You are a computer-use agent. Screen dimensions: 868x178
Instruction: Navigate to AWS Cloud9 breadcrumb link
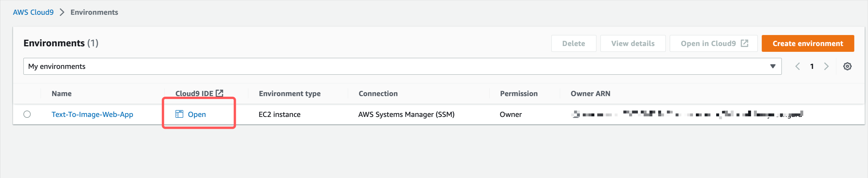(x=33, y=12)
